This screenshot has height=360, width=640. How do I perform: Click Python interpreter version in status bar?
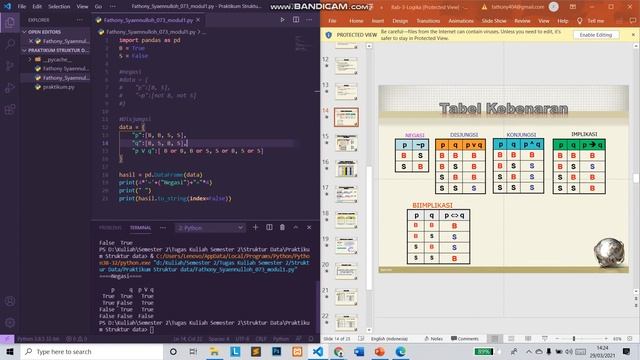pos(38,339)
